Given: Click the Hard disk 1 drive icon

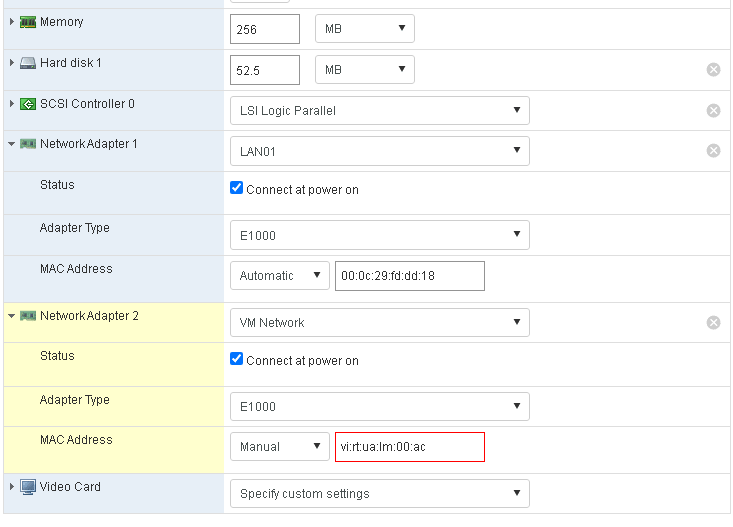Looking at the screenshot, I should [x=28, y=63].
